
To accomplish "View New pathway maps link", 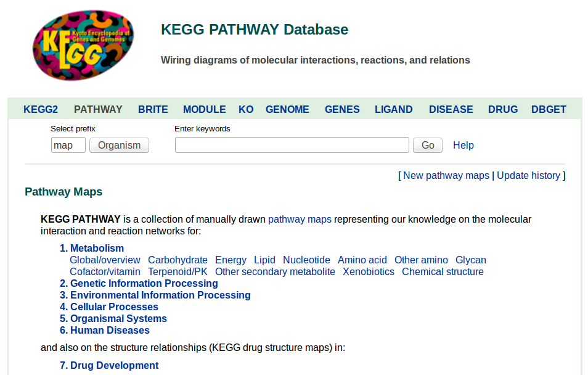I will click(446, 175).
